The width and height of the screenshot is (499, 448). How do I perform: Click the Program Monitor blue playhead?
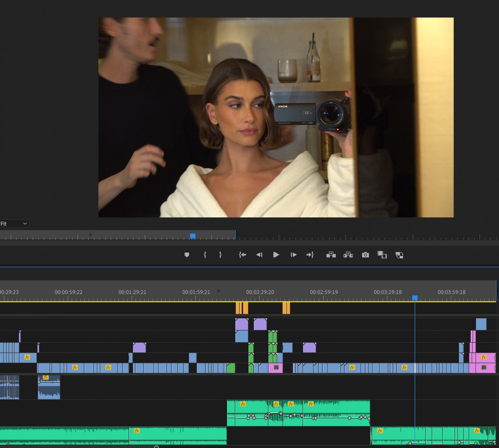(192, 236)
